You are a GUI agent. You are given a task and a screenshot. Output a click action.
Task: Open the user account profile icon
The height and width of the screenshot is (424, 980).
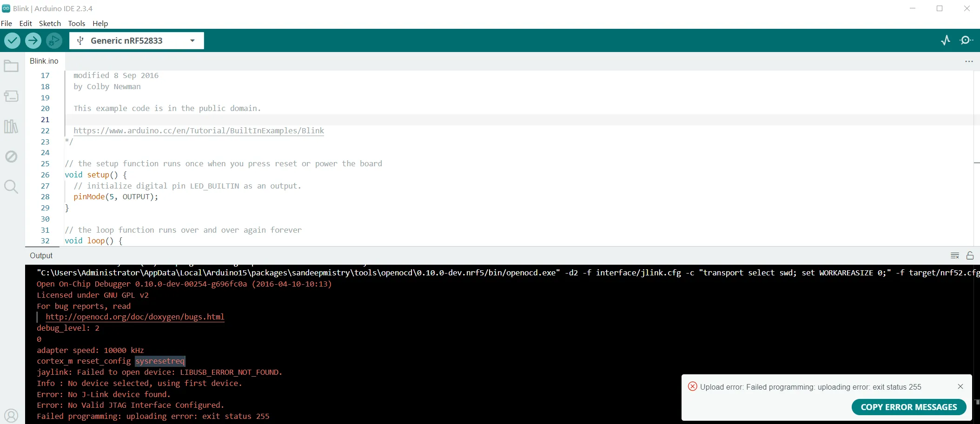tap(11, 415)
